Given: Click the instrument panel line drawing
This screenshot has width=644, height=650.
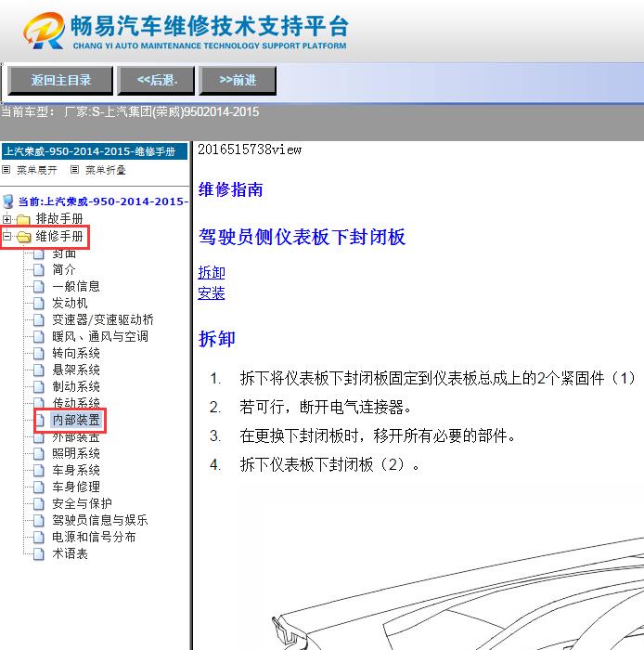Looking at the screenshot, I should pos(457,595).
